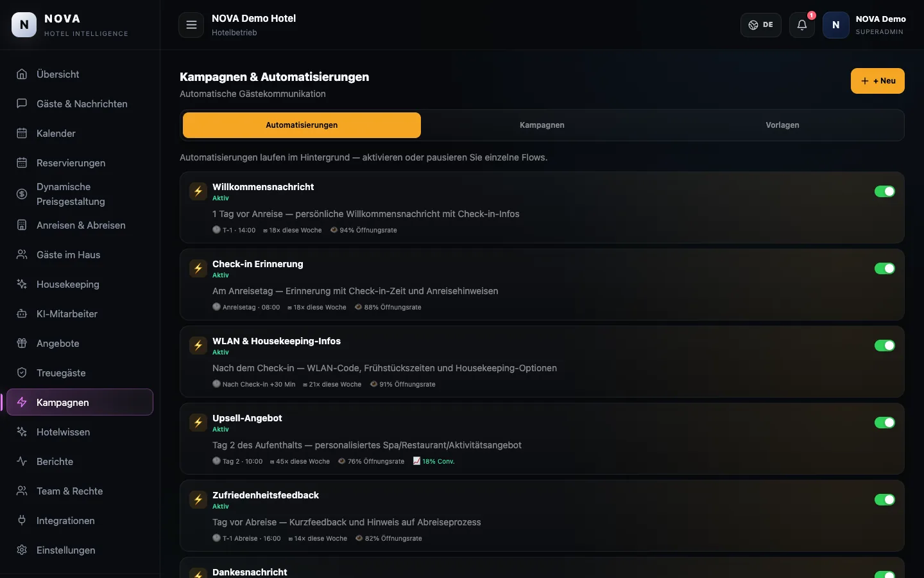This screenshot has height=578, width=924.
Task: Switch to the Vorlagen tab
Action: click(x=782, y=125)
